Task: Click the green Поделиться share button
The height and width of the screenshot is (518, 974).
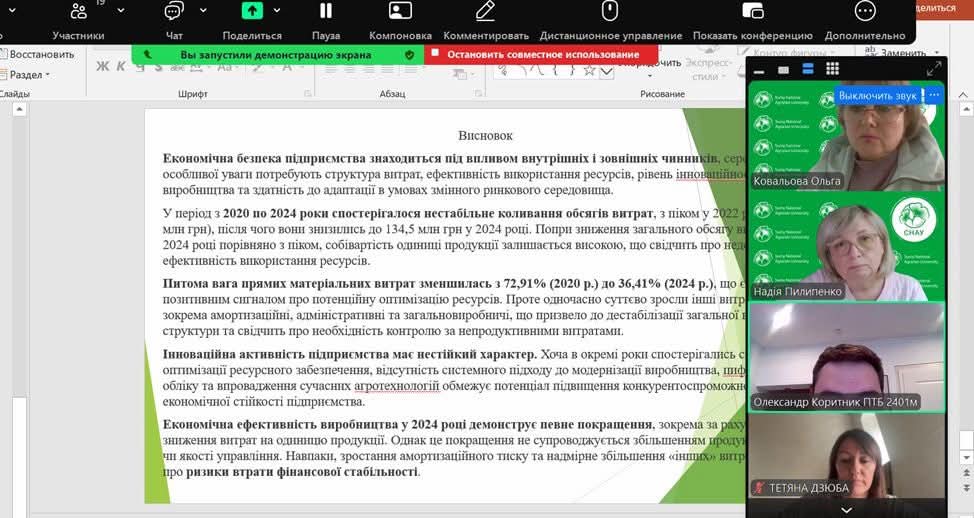Action: point(252,12)
